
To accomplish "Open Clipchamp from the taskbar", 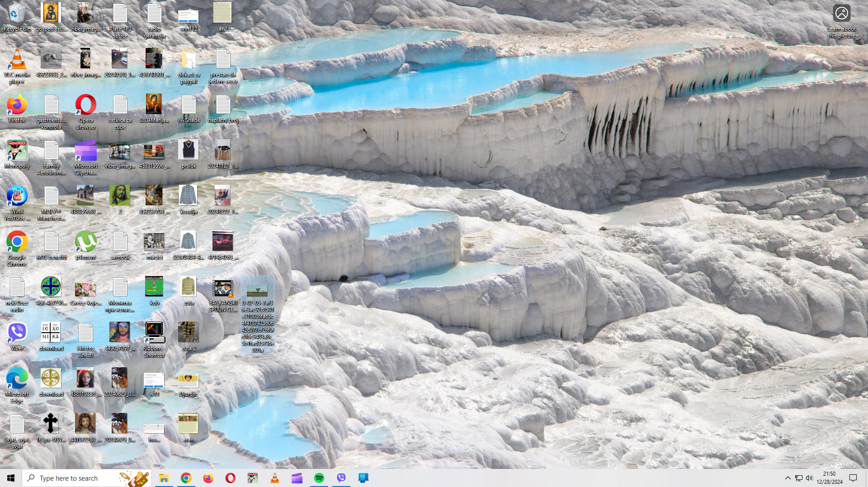I will point(297,478).
